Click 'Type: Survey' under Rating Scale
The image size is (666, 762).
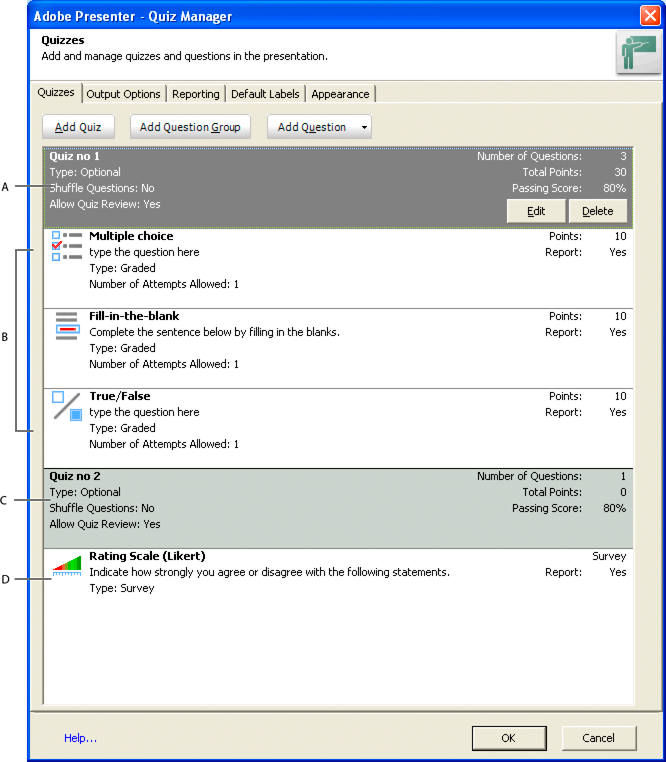[x=122, y=589]
